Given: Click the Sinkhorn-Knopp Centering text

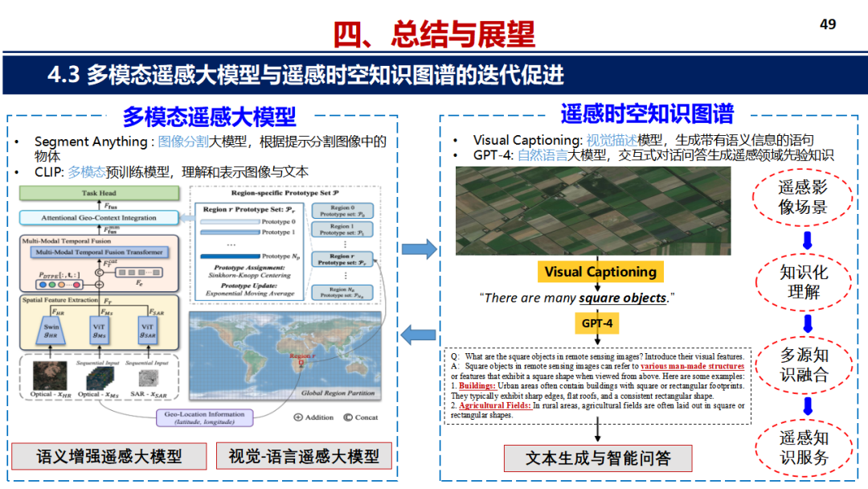Looking at the screenshot, I should pos(249,275).
